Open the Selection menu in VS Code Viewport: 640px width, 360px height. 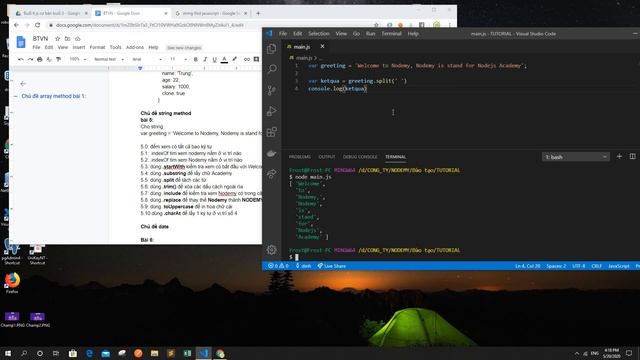click(x=318, y=33)
